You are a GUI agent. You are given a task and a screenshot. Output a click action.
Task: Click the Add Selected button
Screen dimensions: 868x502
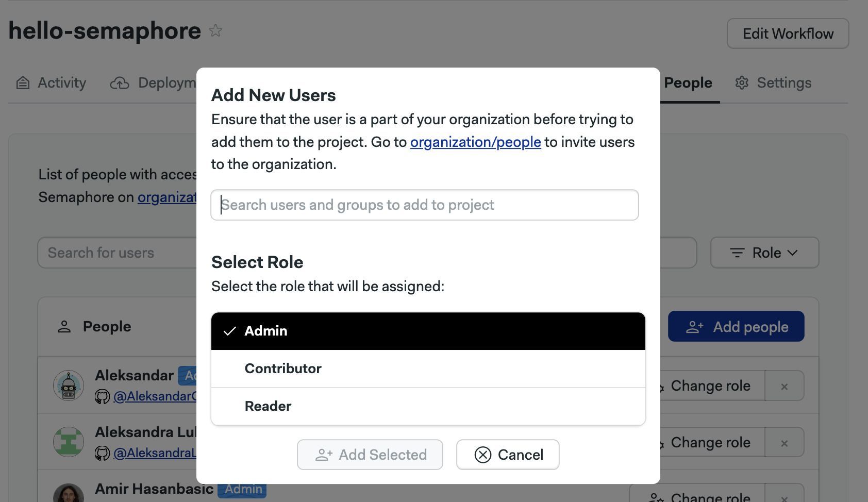[x=370, y=455]
